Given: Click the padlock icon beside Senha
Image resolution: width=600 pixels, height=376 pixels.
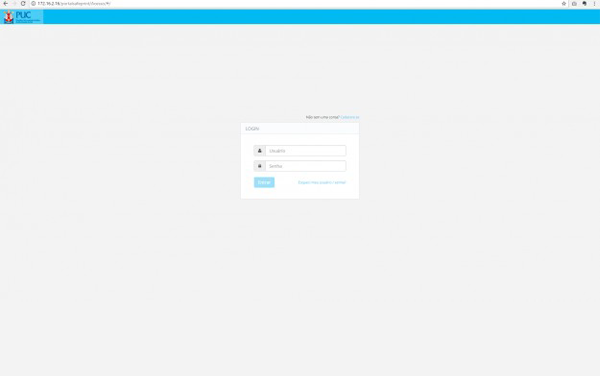Looking at the screenshot, I should point(259,166).
